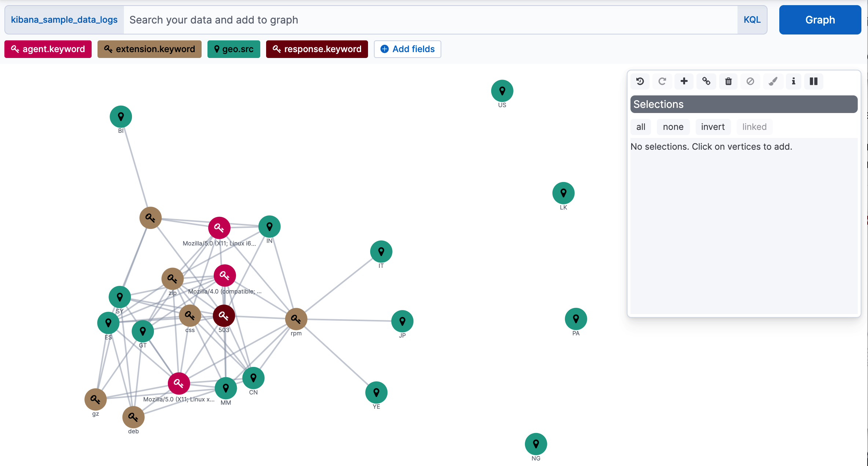Viewport: 868px width, 466px height.
Task: Click the block/deny icon in toolbar
Action: (x=750, y=81)
